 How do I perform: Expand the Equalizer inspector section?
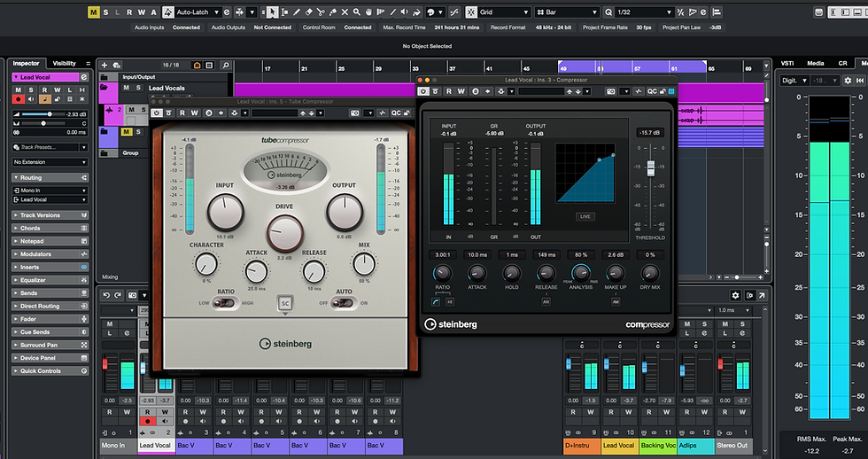tap(50, 280)
